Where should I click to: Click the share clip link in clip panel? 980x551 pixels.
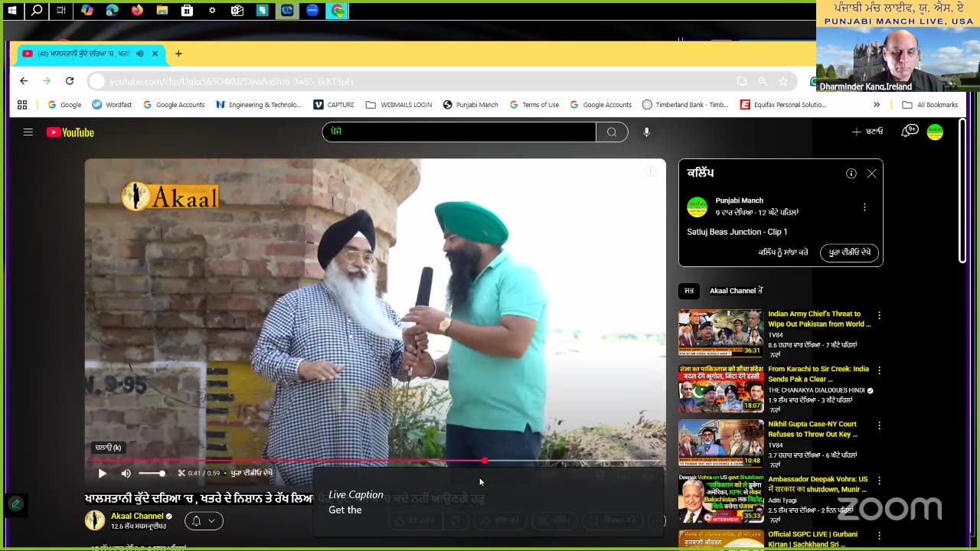pyautogui.click(x=782, y=253)
